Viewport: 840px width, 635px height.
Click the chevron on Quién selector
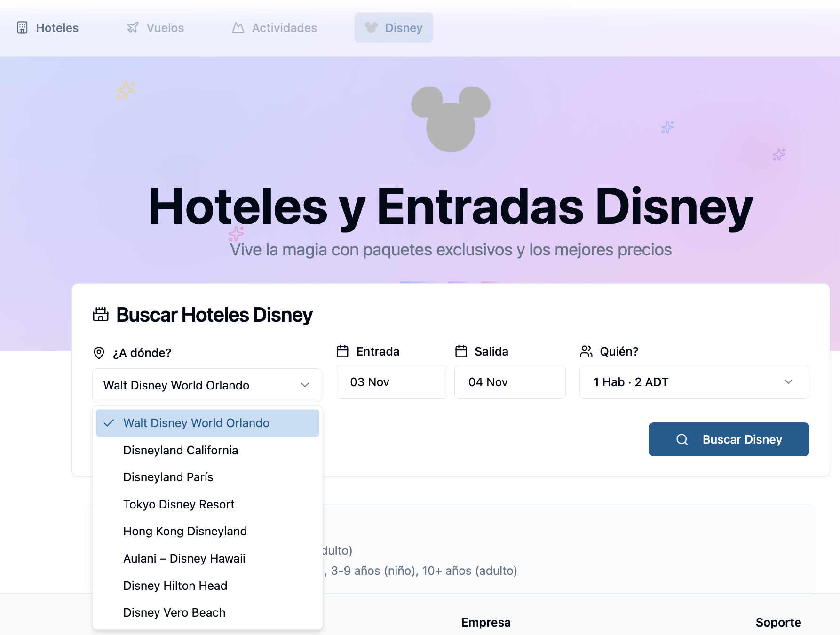788,382
